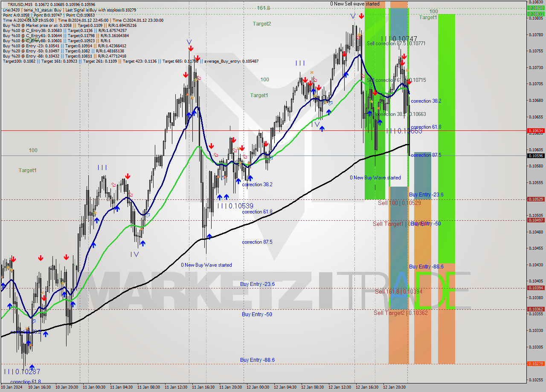The image size is (546, 392).
Task: Click the 0.10730 price axis tick
Action: pos(536,68)
